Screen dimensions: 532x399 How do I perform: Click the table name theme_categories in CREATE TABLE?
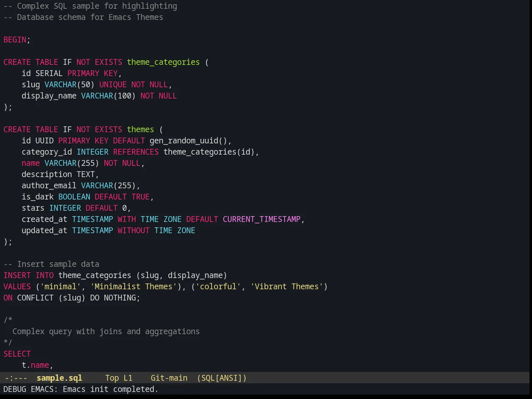(x=163, y=62)
